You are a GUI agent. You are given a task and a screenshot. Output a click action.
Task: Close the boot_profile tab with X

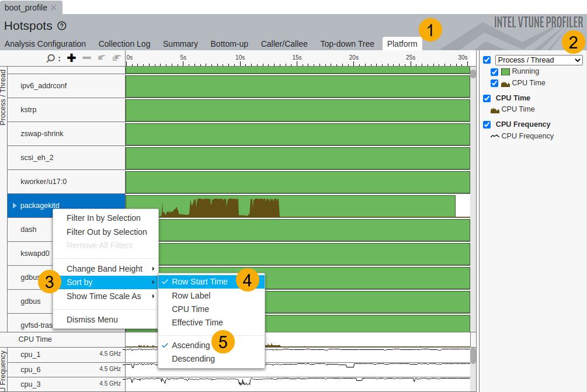(54, 8)
